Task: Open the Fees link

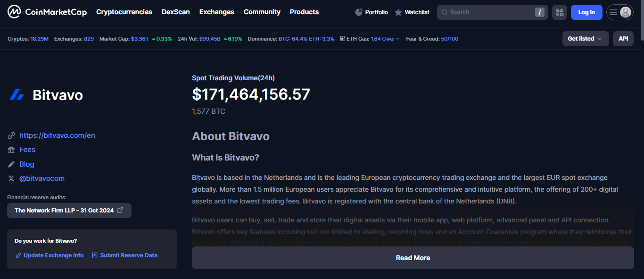Action: pos(27,150)
